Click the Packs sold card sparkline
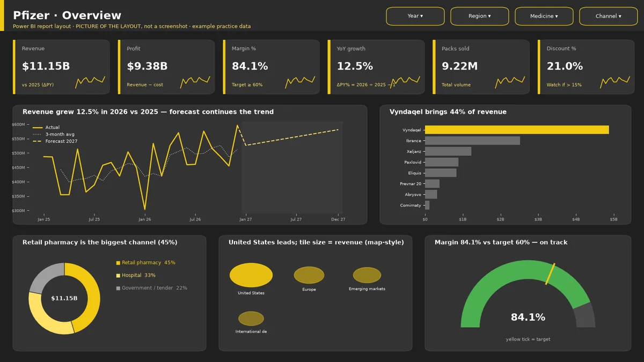This screenshot has width=644, height=362. pyautogui.click(x=510, y=82)
